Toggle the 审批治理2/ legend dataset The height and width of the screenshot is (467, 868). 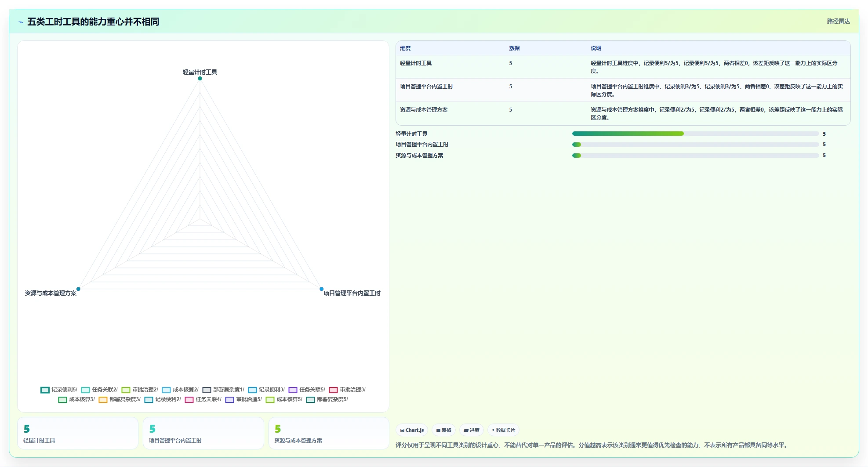(140, 390)
